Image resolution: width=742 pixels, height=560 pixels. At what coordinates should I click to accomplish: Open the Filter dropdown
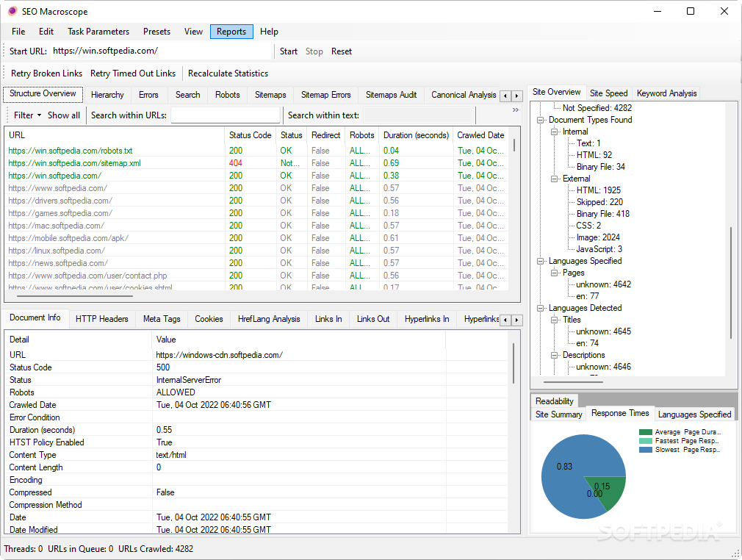[x=27, y=115]
